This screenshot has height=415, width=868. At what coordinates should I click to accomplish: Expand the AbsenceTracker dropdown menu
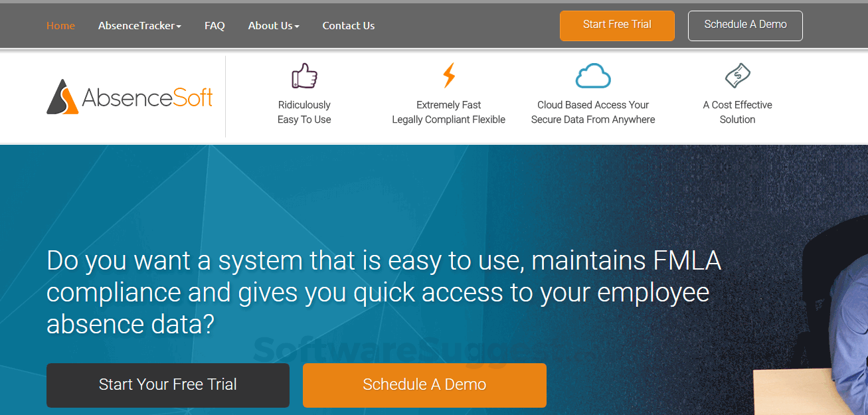(139, 25)
